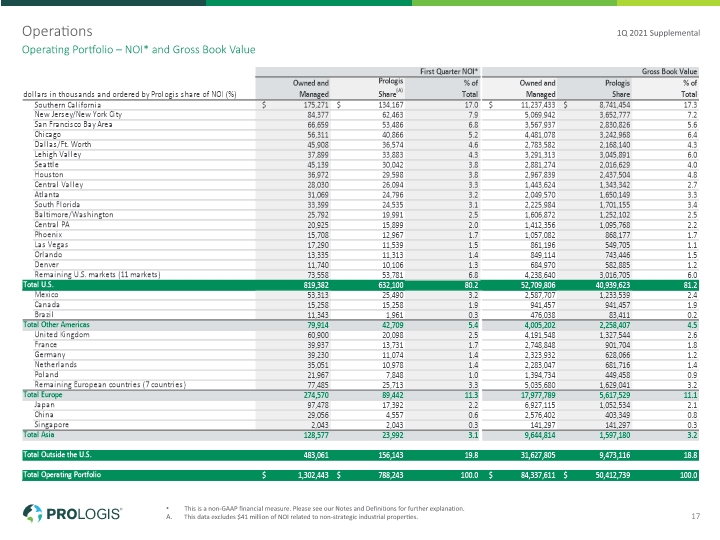Select the Total U.S. green row
The image size is (720, 540).
(360, 285)
